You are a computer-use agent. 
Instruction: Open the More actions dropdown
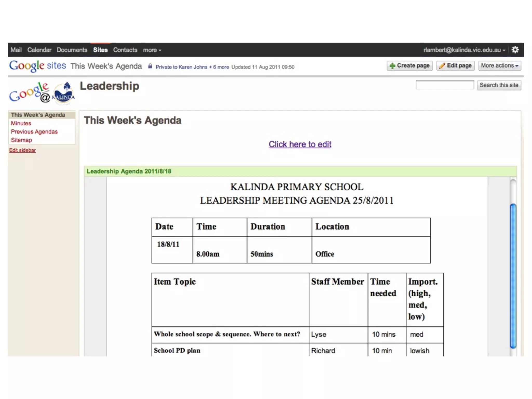[499, 66]
